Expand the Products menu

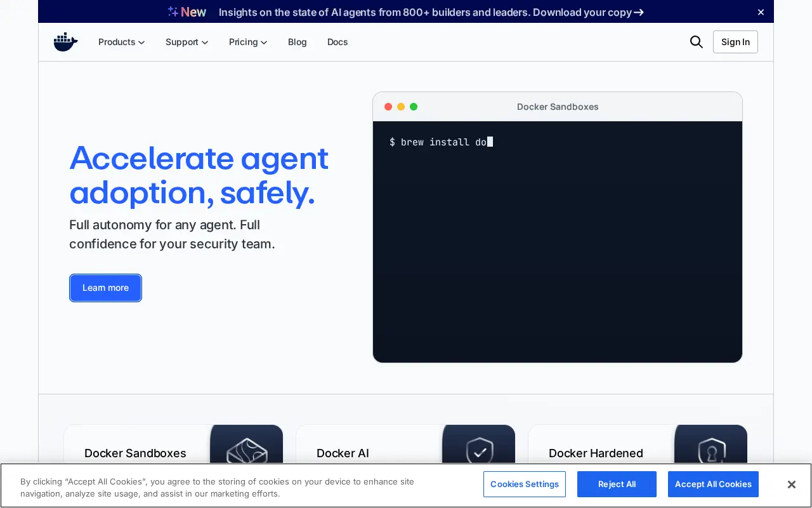122,42
